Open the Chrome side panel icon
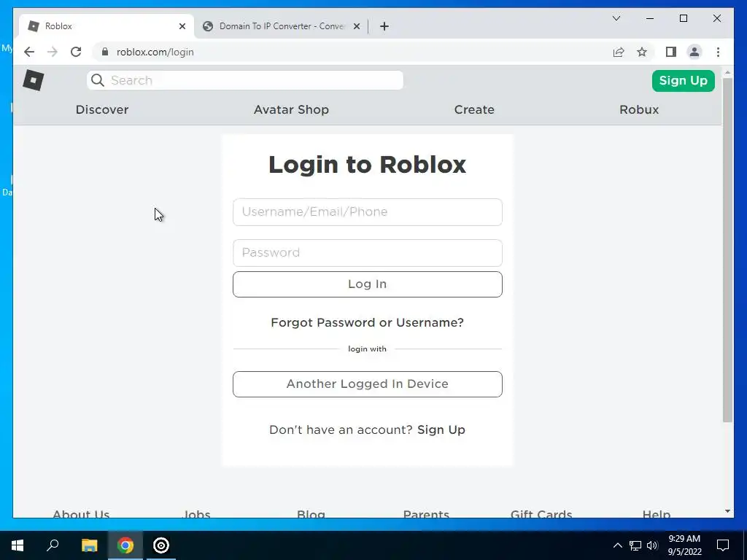Viewport: 747px width, 560px height. [x=671, y=52]
